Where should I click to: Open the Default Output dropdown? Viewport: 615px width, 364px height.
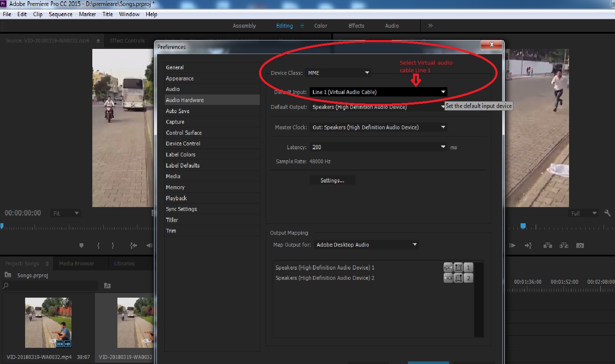[x=378, y=107]
